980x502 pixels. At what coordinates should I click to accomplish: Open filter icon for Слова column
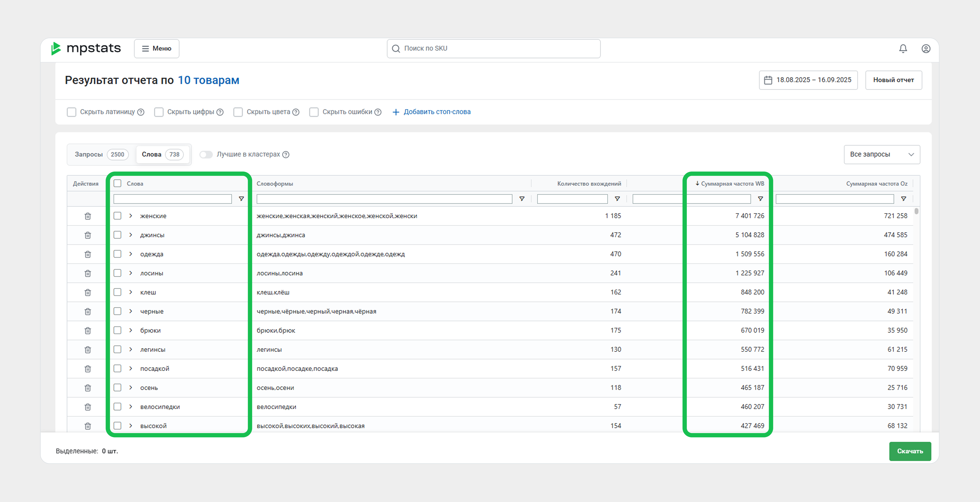(241, 199)
